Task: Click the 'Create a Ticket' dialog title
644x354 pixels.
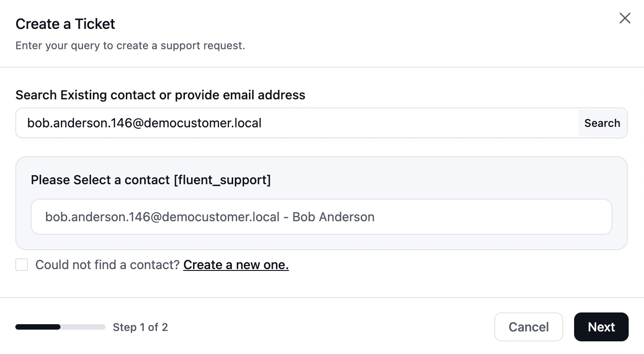Action: [x=65, y=24]
